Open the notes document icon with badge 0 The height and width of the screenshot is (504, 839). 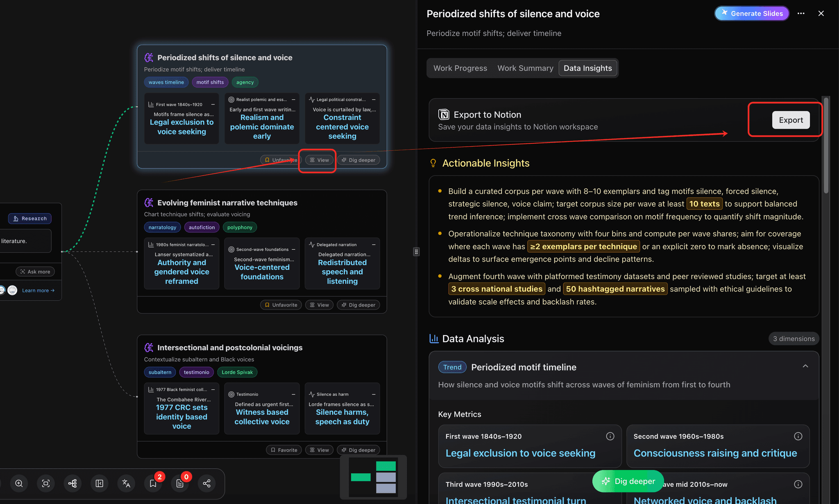tap(180, 484)
